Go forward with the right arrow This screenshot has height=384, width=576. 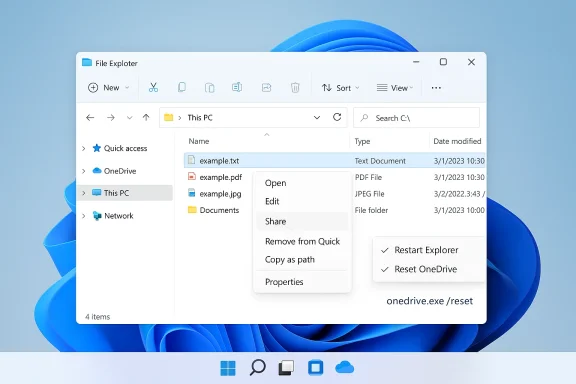coord(111,118)
